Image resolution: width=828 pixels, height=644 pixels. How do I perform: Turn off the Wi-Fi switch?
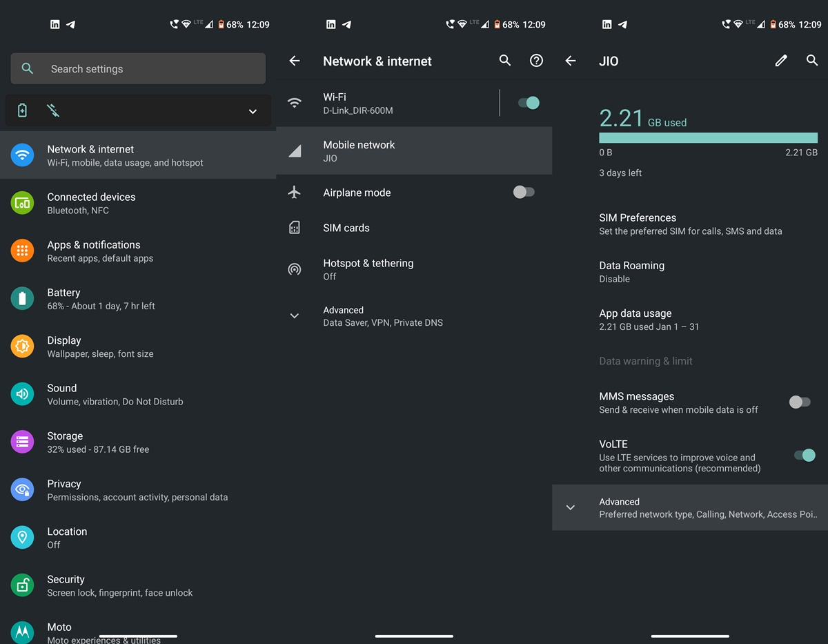[529, 103]
